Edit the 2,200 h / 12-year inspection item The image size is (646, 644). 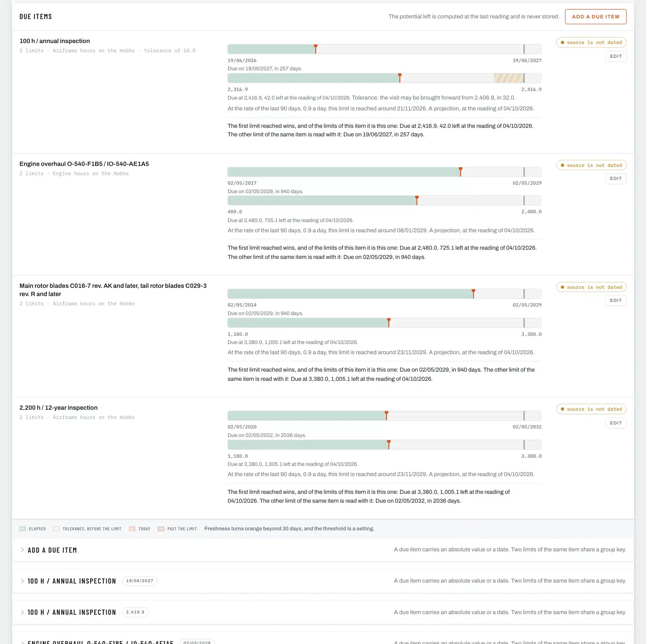pyautogui.click(x=615, y=423)
